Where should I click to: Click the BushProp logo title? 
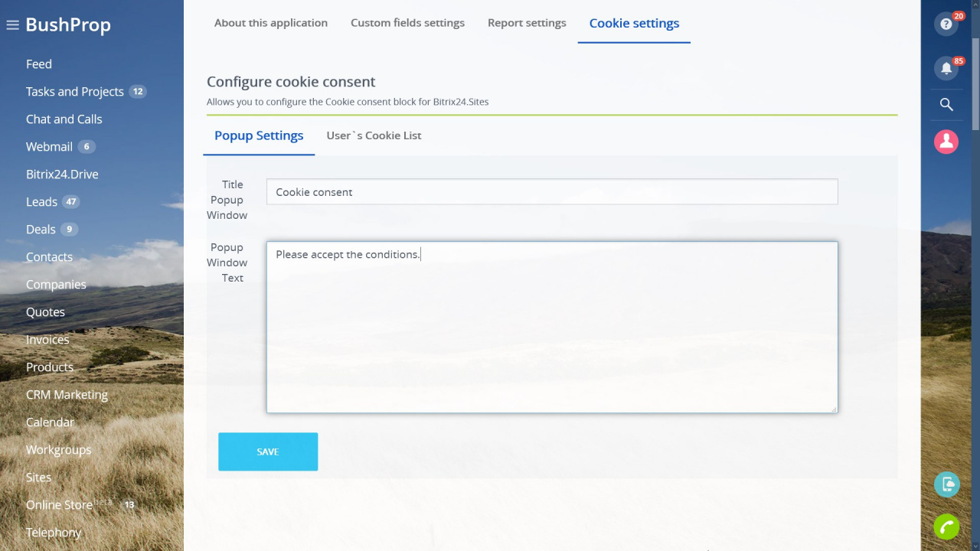pos(68,25)
